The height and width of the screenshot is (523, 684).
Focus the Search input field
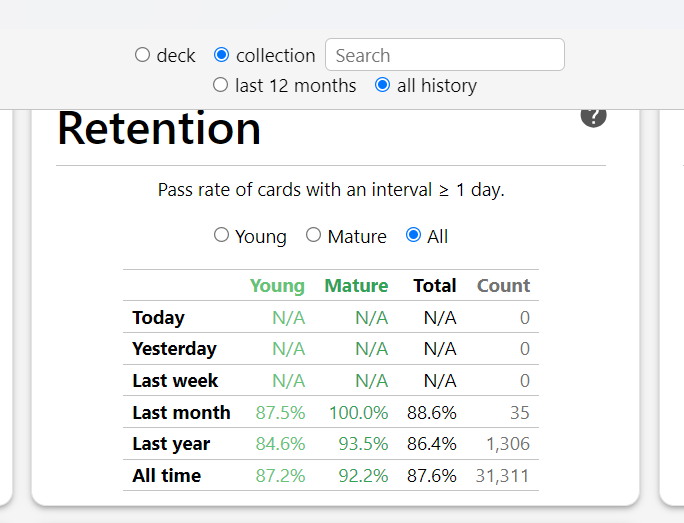[445, 55]
